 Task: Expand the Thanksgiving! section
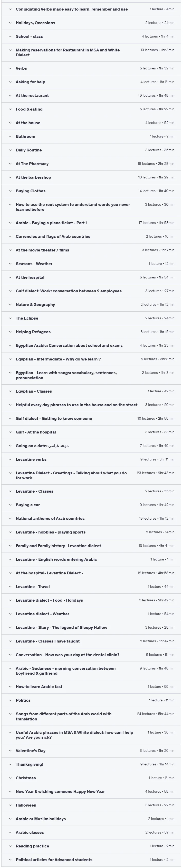[x=91, y=764]
